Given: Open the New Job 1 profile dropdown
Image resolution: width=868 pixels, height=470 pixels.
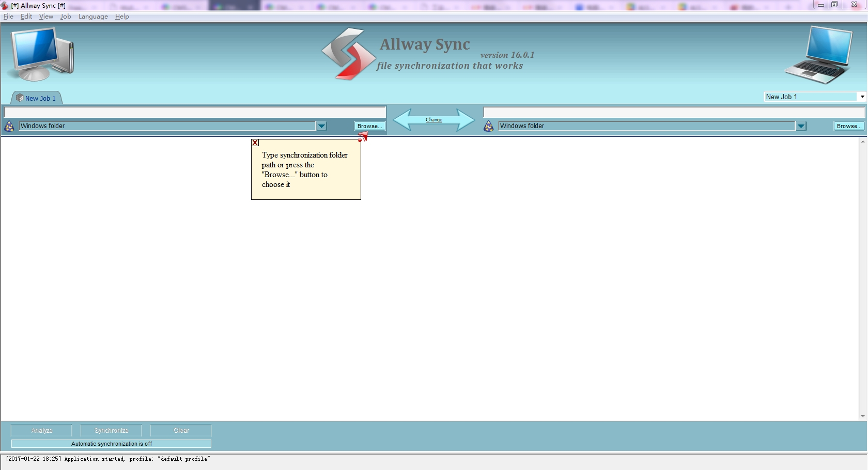Looking at the screenshot, I should [x=862, y=97].
